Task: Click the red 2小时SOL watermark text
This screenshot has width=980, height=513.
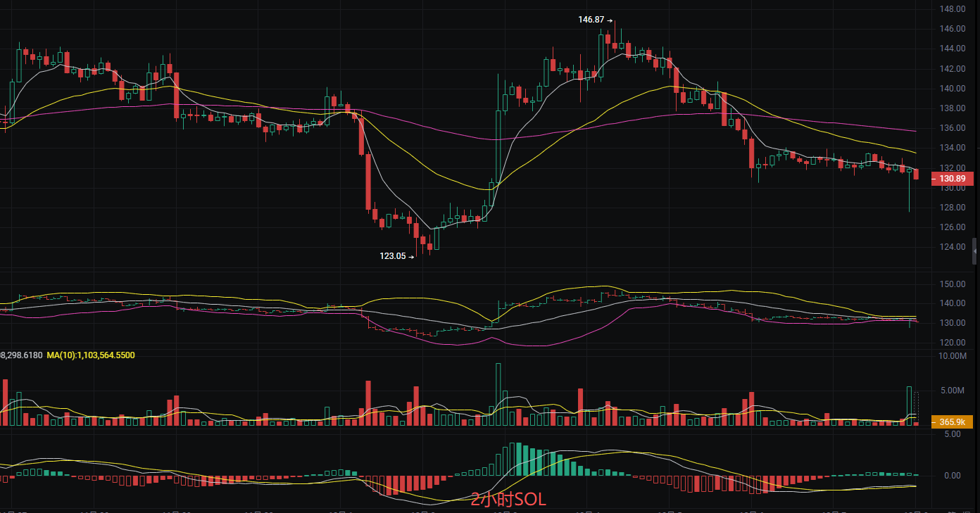Action: 508,500
